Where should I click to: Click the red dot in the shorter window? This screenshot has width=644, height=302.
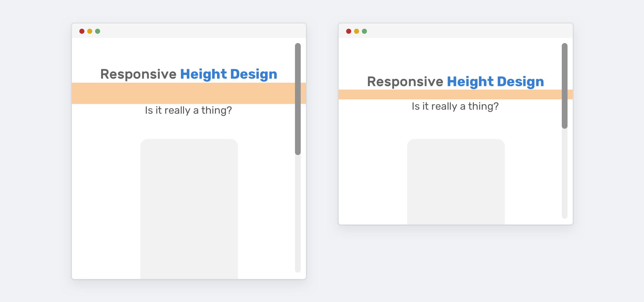[348, 31]
